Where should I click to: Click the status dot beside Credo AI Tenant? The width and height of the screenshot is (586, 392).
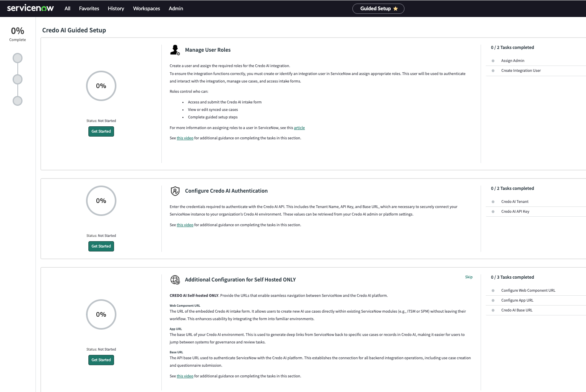[x=493, y=202]
